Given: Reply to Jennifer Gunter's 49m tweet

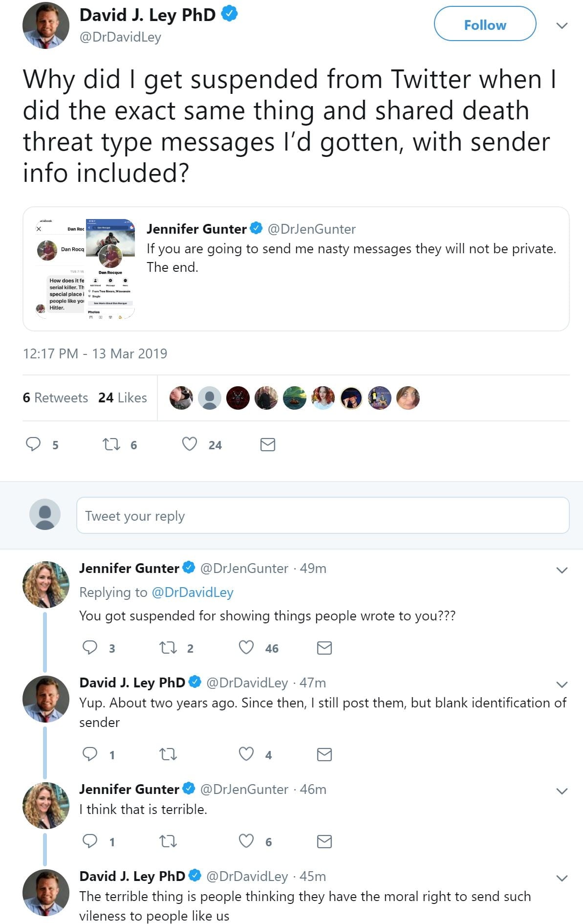Looking at the screenshot, I should [90, 648].
